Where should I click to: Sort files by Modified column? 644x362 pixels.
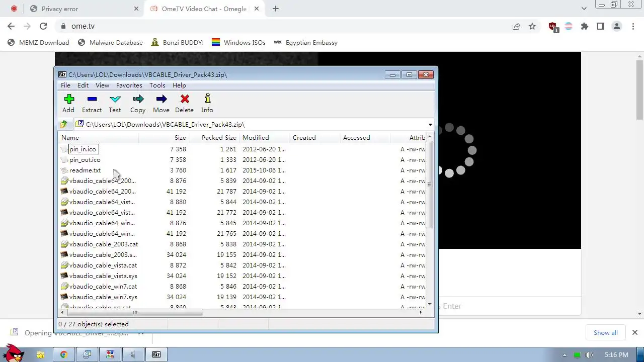(265, 137)
